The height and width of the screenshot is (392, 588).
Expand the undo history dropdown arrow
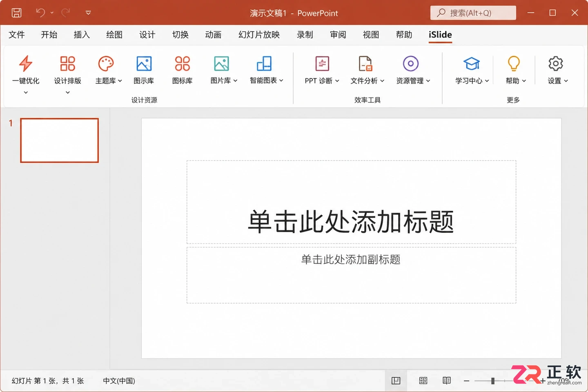click(x=52, y=13)
